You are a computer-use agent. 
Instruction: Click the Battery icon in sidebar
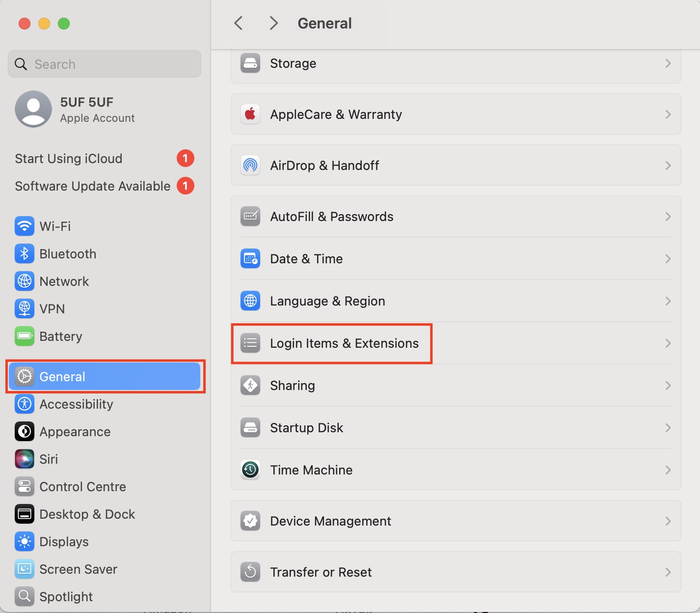25,336
